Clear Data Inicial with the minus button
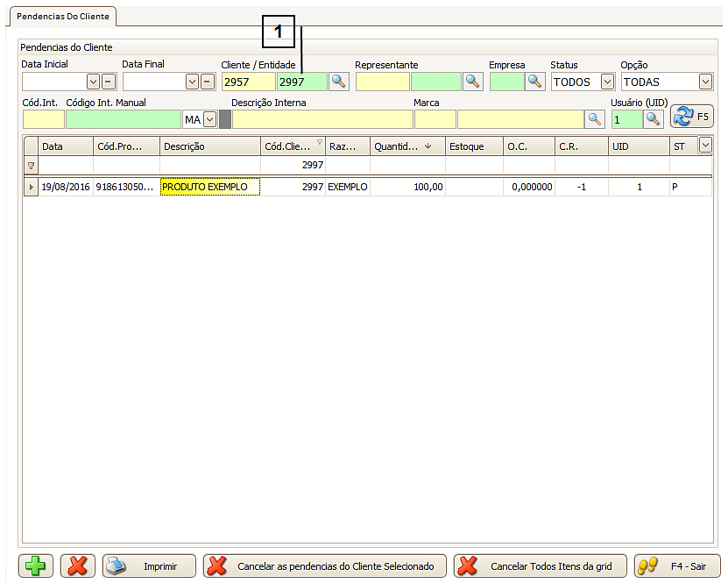728x583 pixels. [x=108, y=82]
